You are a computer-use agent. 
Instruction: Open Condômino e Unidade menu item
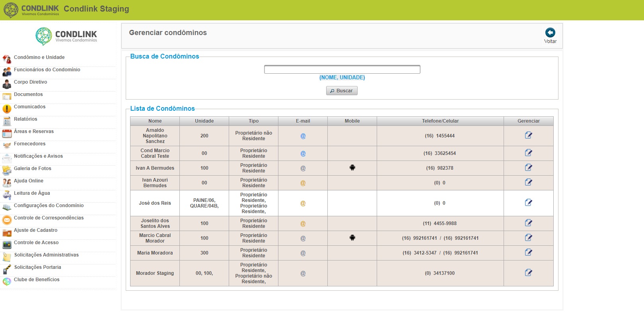coord(39,57)
